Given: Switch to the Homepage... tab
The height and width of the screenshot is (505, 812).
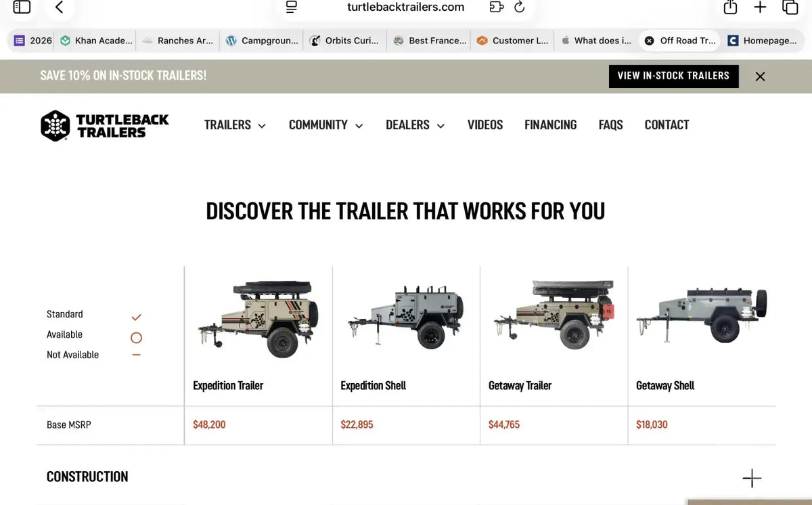Looking at the screenshot, I should pos(763,41).
